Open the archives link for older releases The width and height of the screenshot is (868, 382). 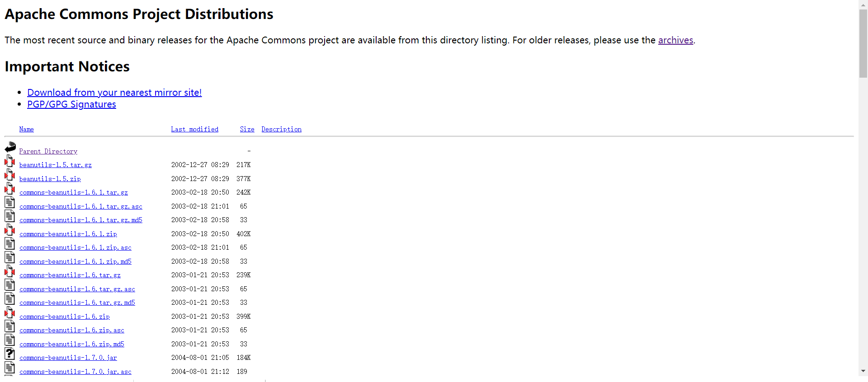coord(675,40)
